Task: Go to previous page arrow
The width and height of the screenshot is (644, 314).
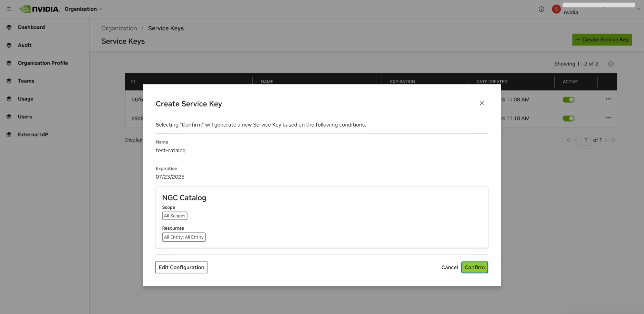Action: pos(576,140)
